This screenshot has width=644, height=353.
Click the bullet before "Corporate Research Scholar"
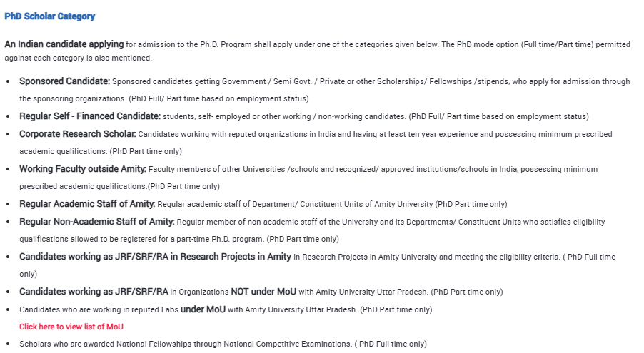8,135
